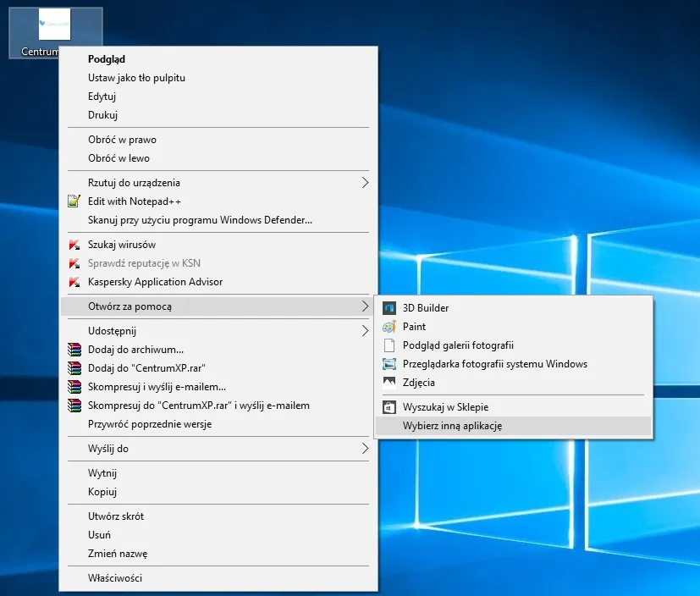Screen dimensions: 700x596
Task: Expand the Udostępnij submenu arrow
Action: coord(365,331)
